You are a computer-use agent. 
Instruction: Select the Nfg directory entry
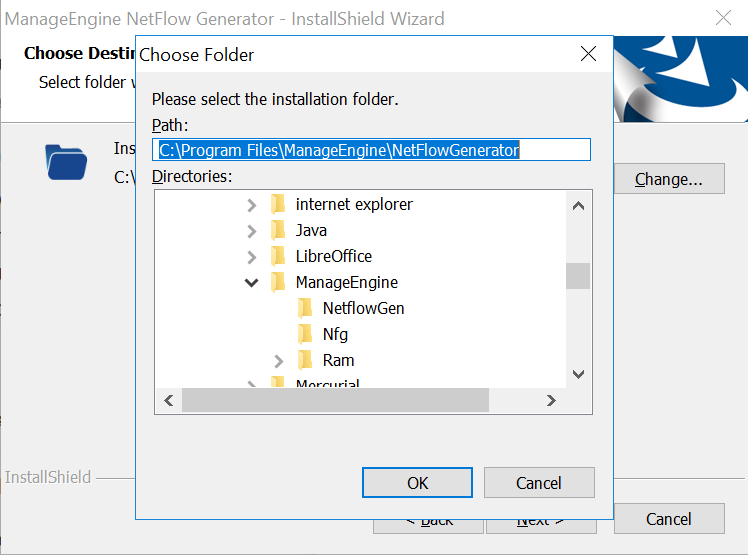(335, 335)
